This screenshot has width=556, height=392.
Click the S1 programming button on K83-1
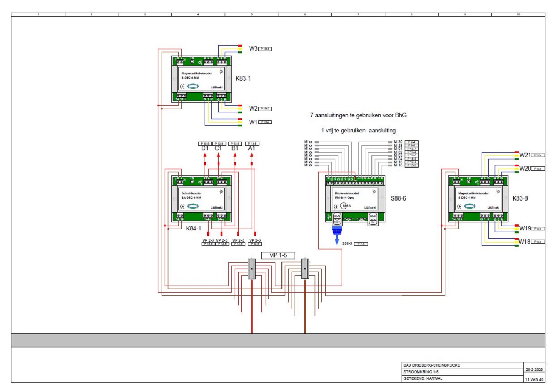(x=192, y=62)
